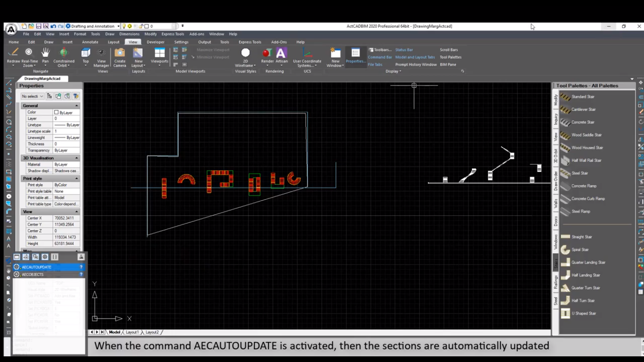644x362 pixels.
Task: Open the Walls tool palette tab
Action: pos(555,203)
